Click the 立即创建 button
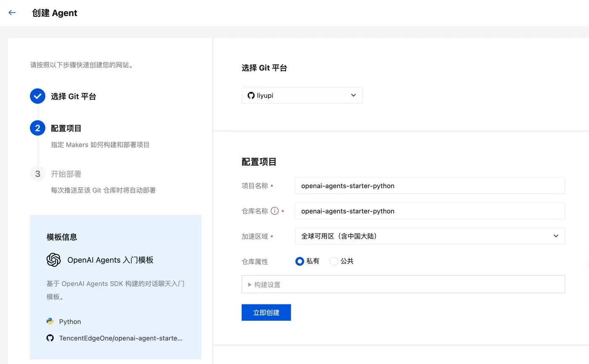 pos(266,313)
